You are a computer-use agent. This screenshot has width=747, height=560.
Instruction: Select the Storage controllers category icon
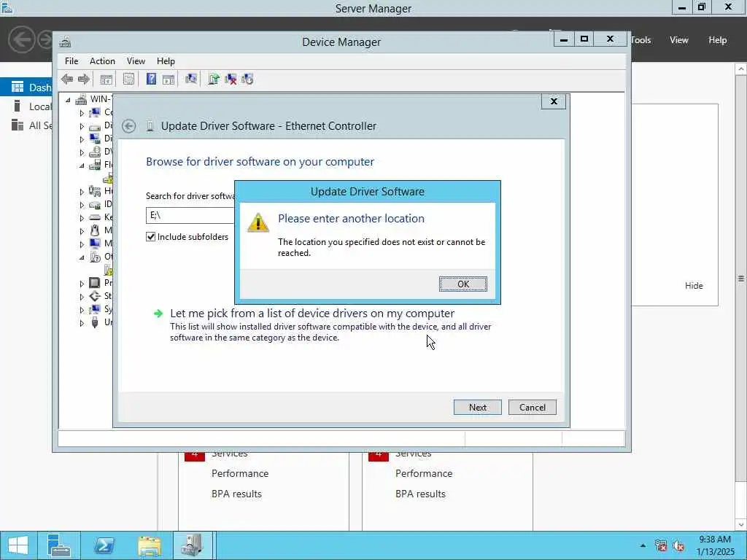[95, 296]
